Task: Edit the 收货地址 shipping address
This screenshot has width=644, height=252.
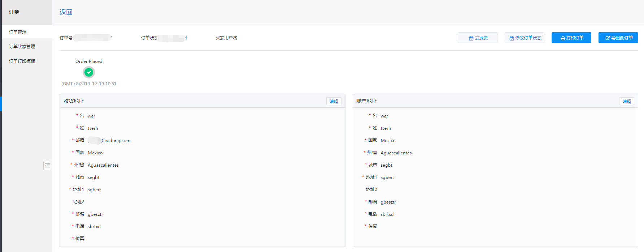Action: pos(334,101)
